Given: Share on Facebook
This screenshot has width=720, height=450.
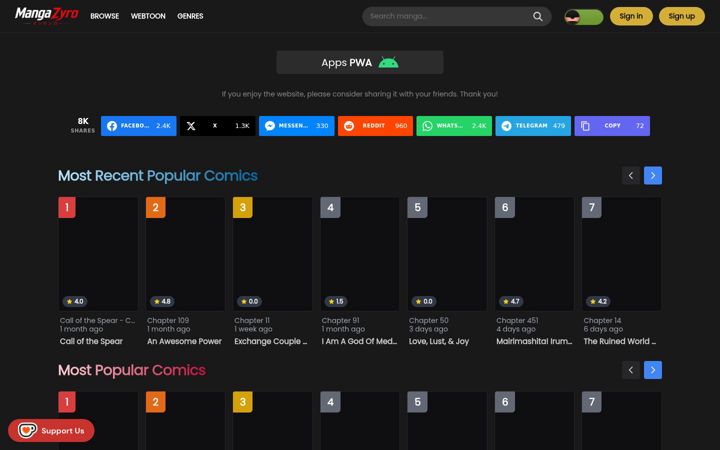Looking at the screenshot, I should (x=138, y=126).
